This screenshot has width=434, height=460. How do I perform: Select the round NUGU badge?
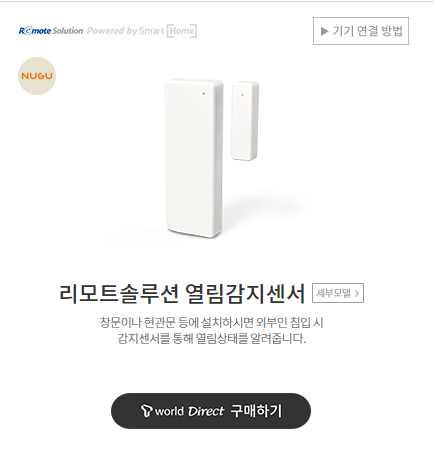point(37,76)
